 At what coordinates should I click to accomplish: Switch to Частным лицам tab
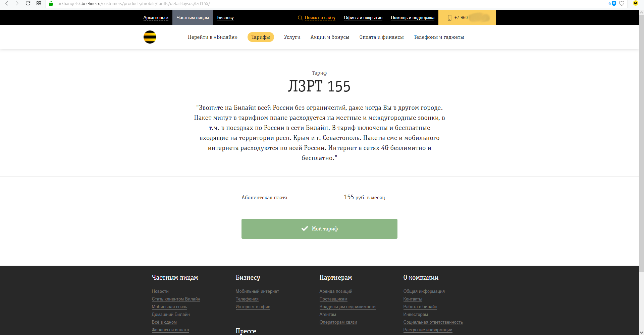(x=193, y=17)
